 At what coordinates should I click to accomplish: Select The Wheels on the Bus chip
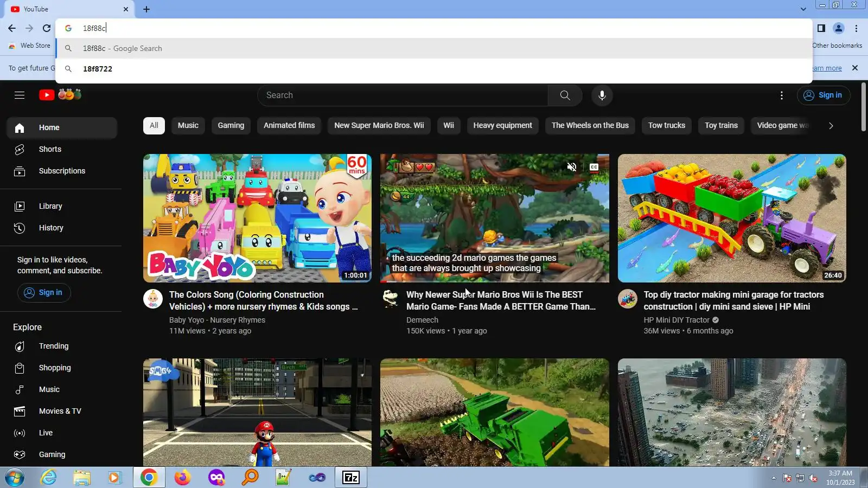click(x=590, y=125)
